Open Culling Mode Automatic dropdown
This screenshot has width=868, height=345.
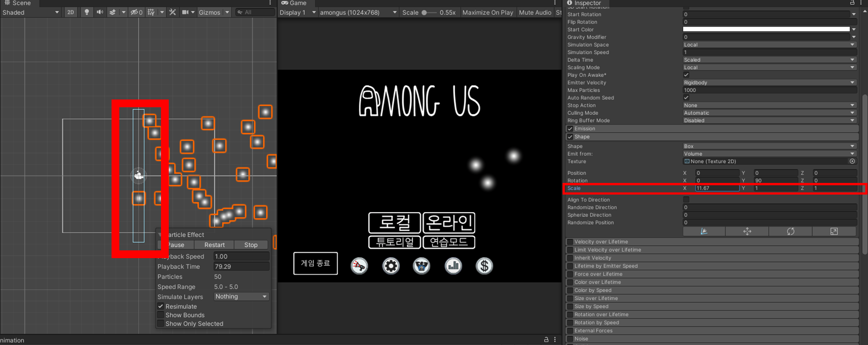pyautogui.click(x=769, y=113)
